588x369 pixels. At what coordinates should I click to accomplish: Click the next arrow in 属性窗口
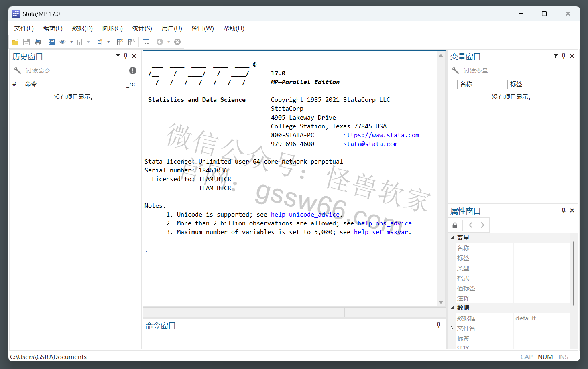[482, 225]
